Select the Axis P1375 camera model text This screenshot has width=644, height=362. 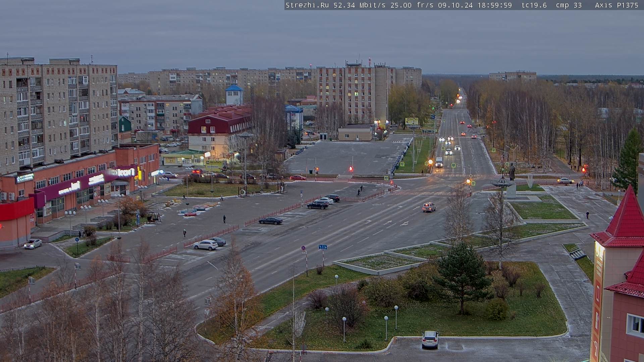coord(616,5)
